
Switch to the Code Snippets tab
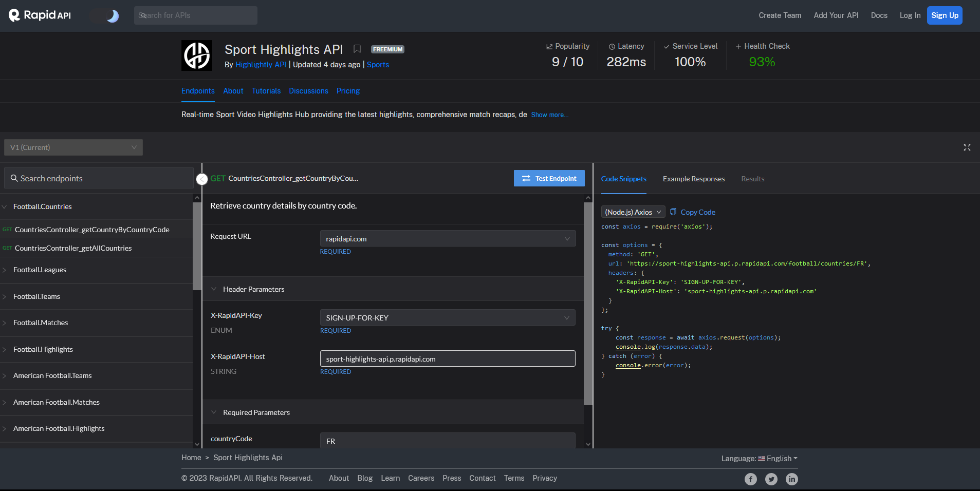pyautogui.click(x=623, y=179)
